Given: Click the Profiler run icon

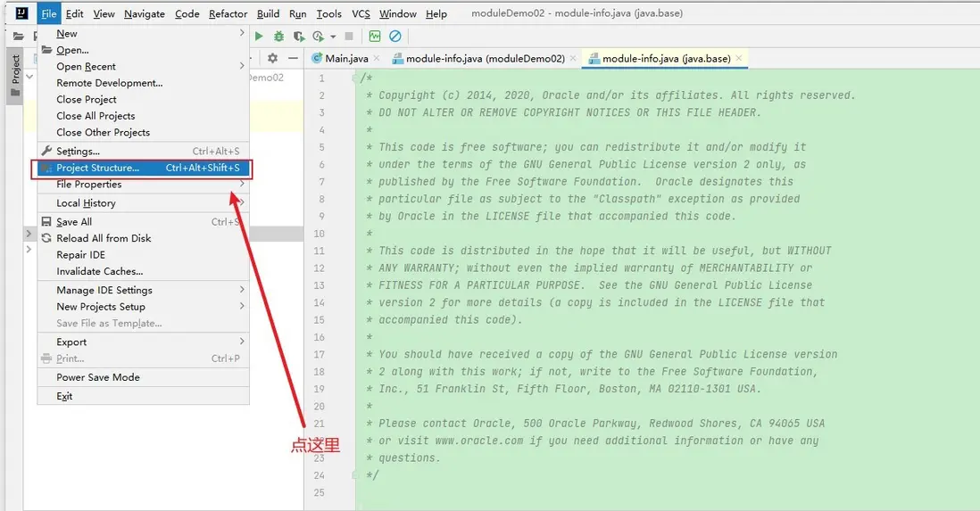Looking at the screenshot, I should 319,37.
